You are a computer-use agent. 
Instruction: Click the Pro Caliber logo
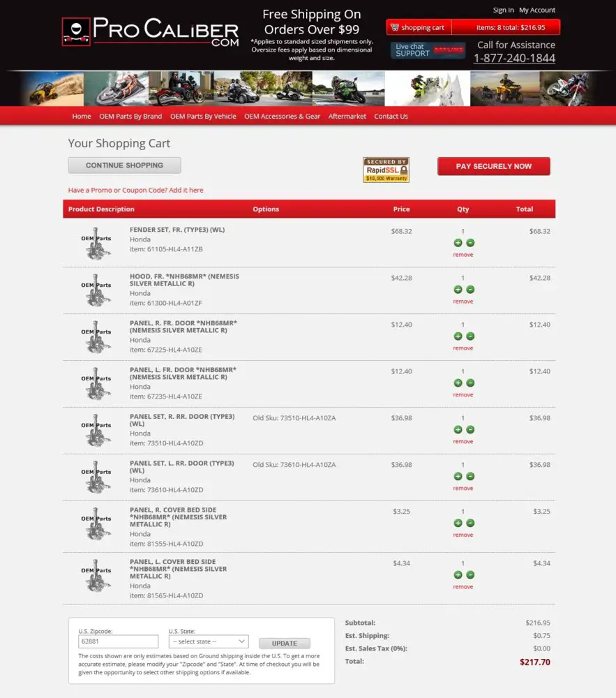click(150, 31)
